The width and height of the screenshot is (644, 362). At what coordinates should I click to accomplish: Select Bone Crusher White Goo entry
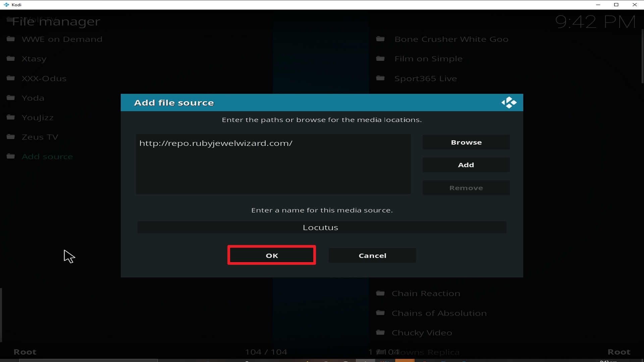click(x=451, y=39)
